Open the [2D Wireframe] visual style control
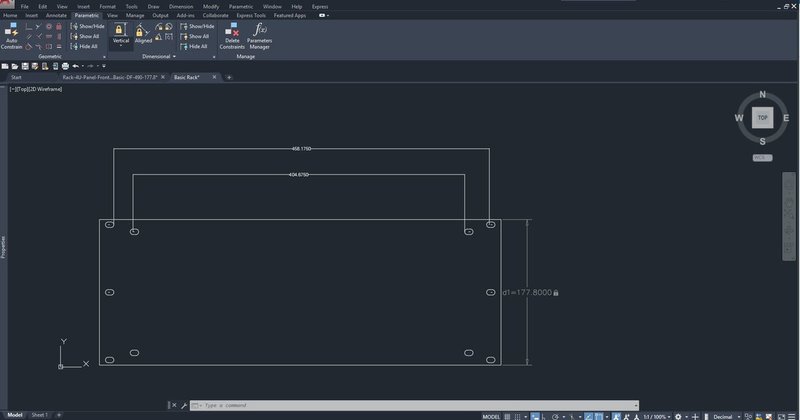This screenshot has height=420, width=800. (x=44, y=89)
